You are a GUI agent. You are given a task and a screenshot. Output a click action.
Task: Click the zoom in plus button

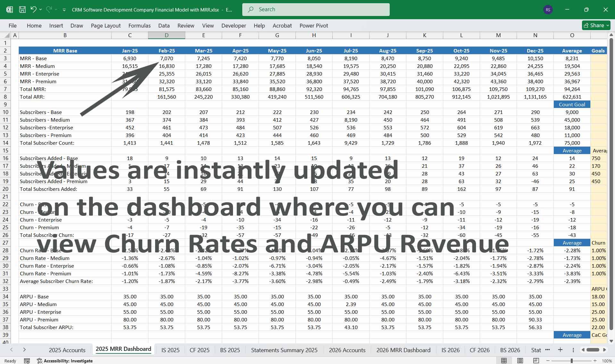tap(595, 361)
